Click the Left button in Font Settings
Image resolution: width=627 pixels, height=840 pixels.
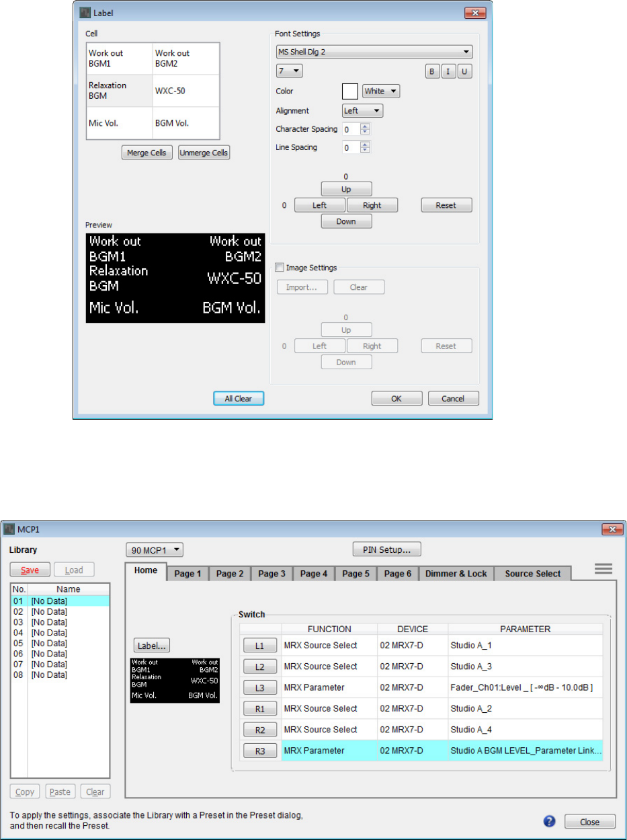[x=320, y=205]
